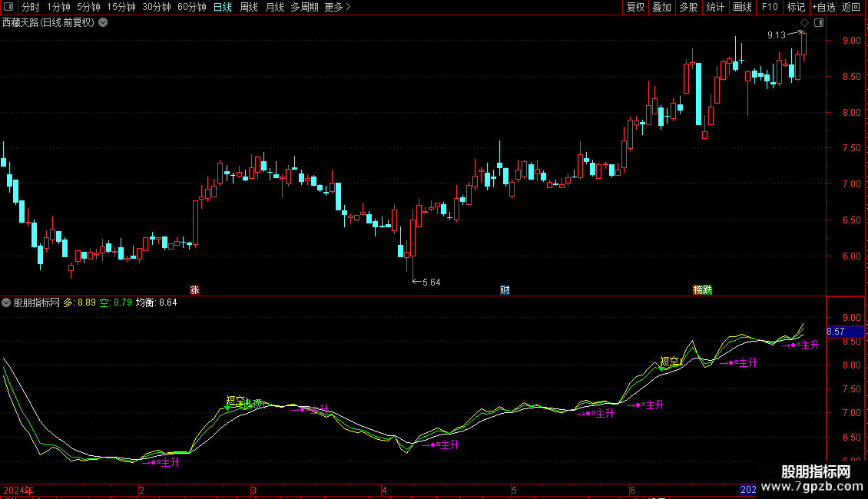Select the 30分钟 period
The height and width of the screenshot is (499, 868).
[x=157, y=7]
